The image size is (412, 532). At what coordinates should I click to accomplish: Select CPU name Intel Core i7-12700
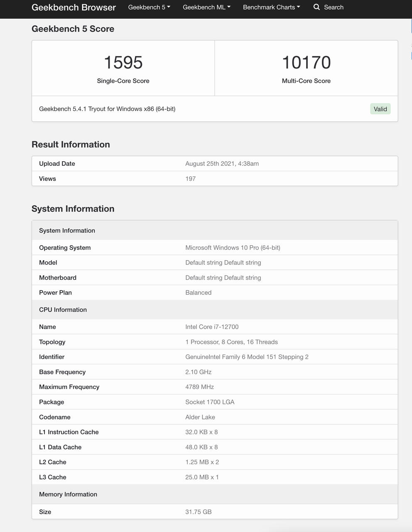(212, 327)
